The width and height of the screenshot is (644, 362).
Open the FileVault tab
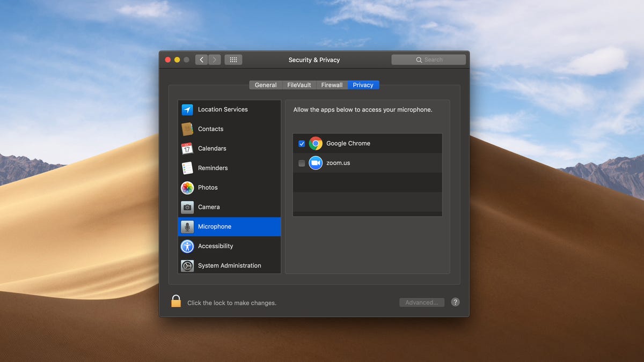click(298, 85)
